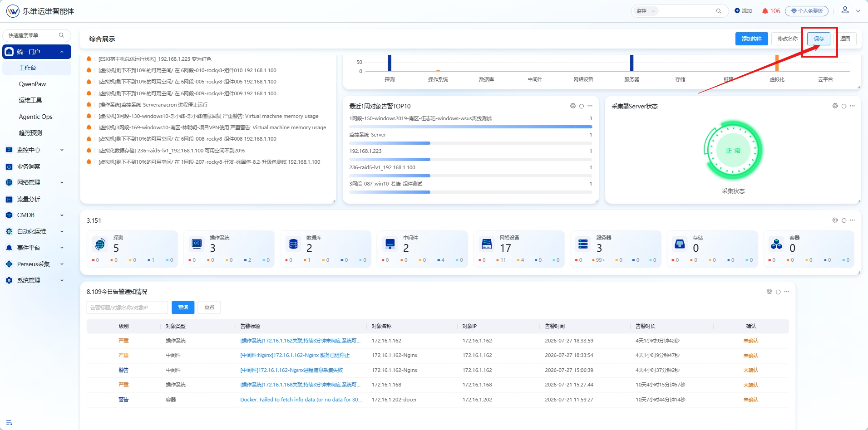Click the 保存 button
Screen dimensions: 868x430
coord(819,39)
